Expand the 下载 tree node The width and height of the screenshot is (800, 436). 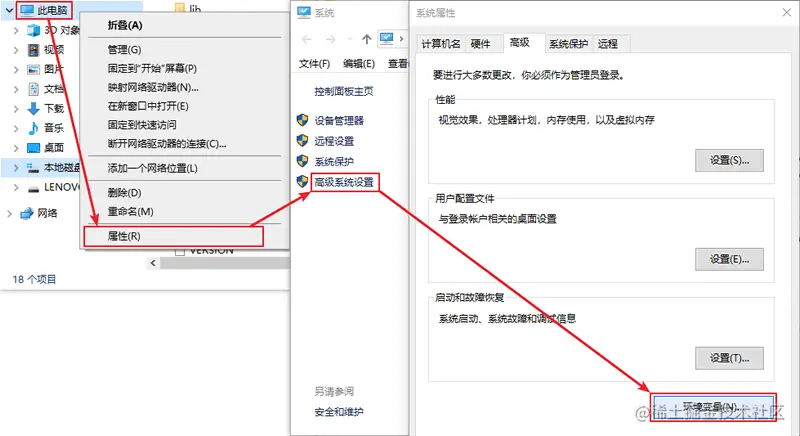[16, 109]
